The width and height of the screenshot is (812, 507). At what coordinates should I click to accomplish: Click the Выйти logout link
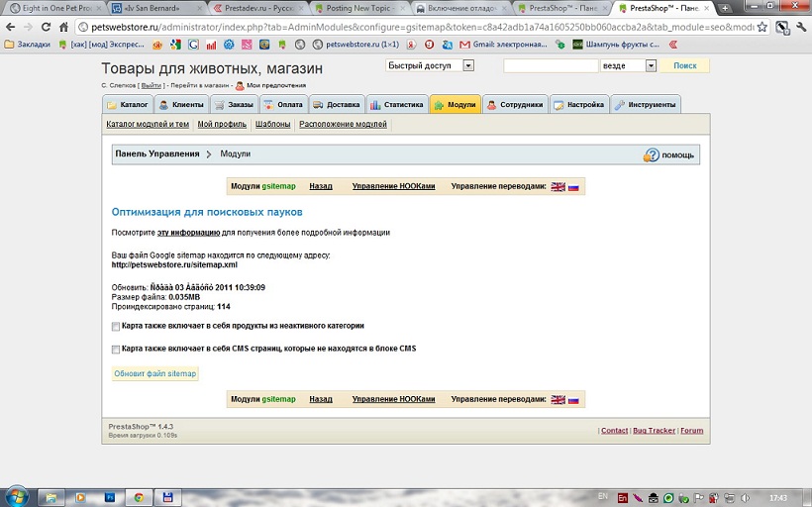click(152, 85)
